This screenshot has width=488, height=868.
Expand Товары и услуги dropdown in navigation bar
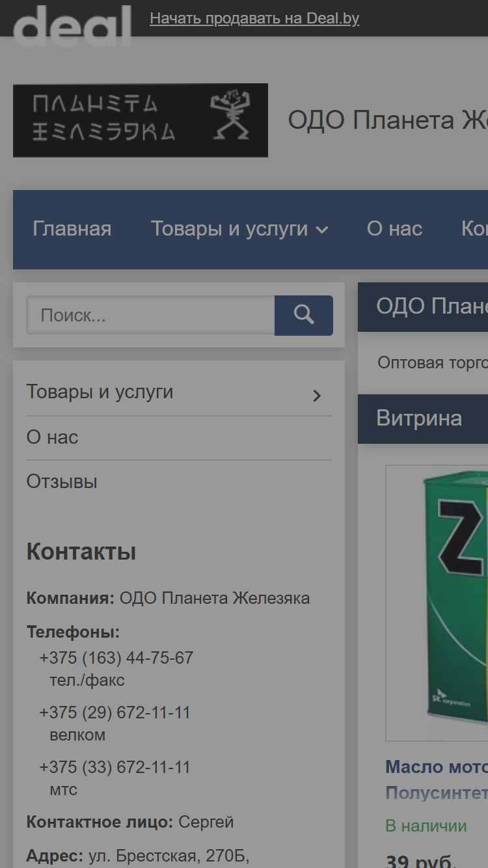click(x=239, y=228)
